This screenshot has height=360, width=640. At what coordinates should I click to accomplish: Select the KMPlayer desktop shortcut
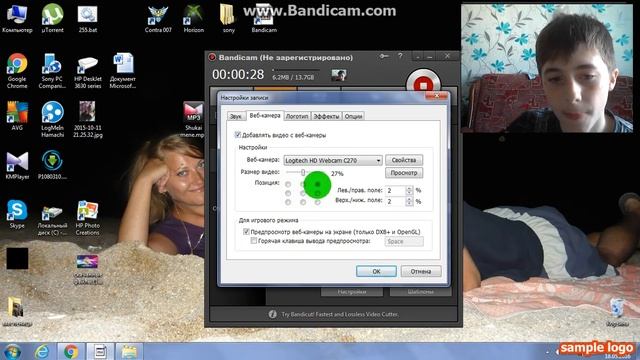17,165
